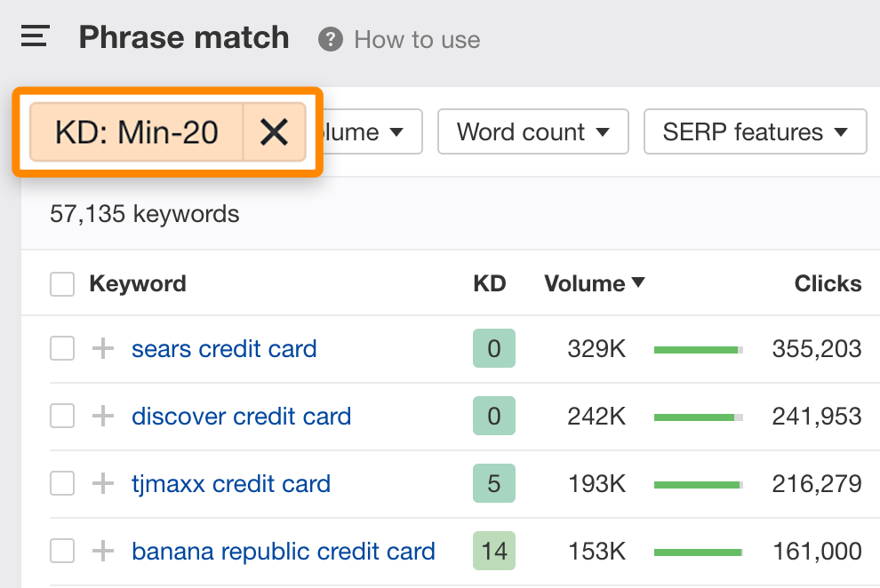
Task: Click the How to use question icon
Action: [x=331, y=40]
